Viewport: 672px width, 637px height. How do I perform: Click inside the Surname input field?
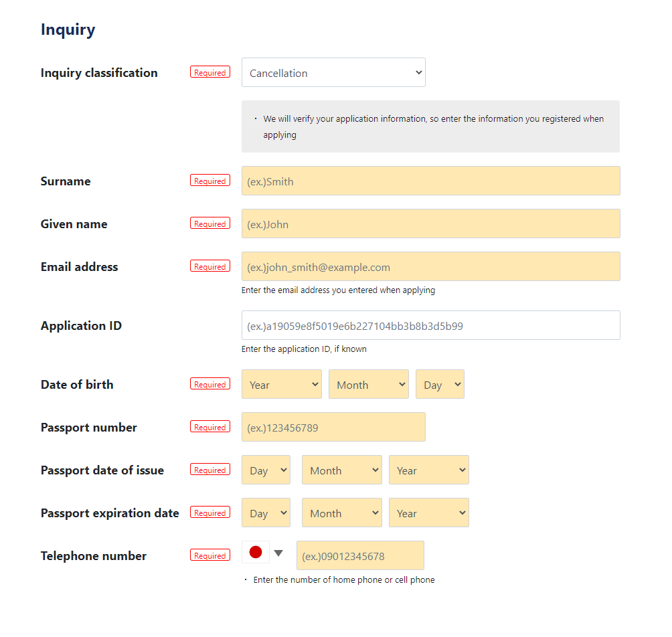430,181
